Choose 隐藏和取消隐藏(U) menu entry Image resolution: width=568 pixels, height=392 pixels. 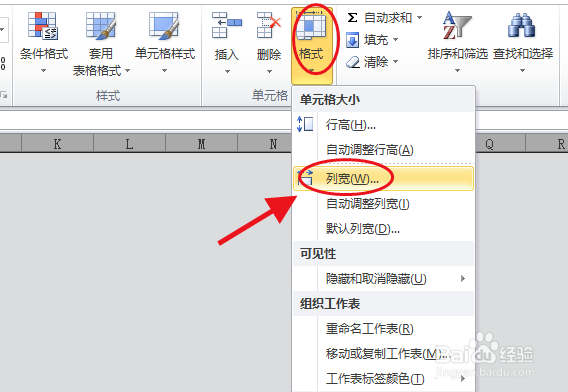384,279
